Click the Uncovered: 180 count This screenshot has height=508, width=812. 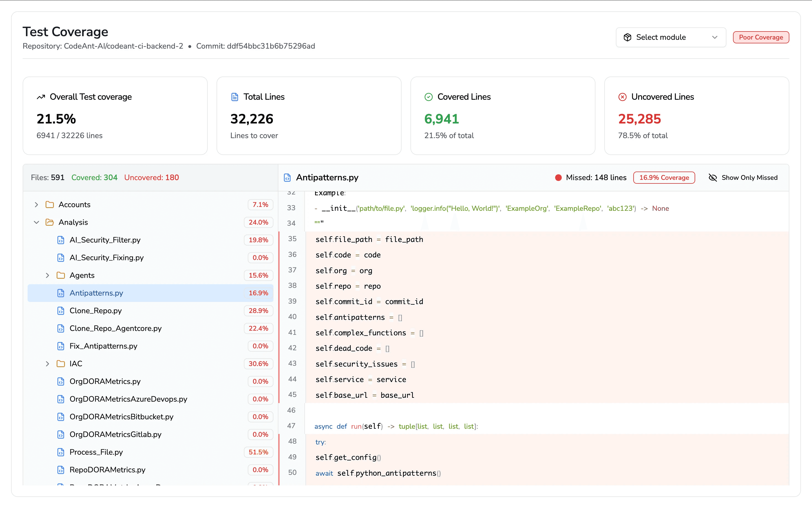tap(151, 177)
